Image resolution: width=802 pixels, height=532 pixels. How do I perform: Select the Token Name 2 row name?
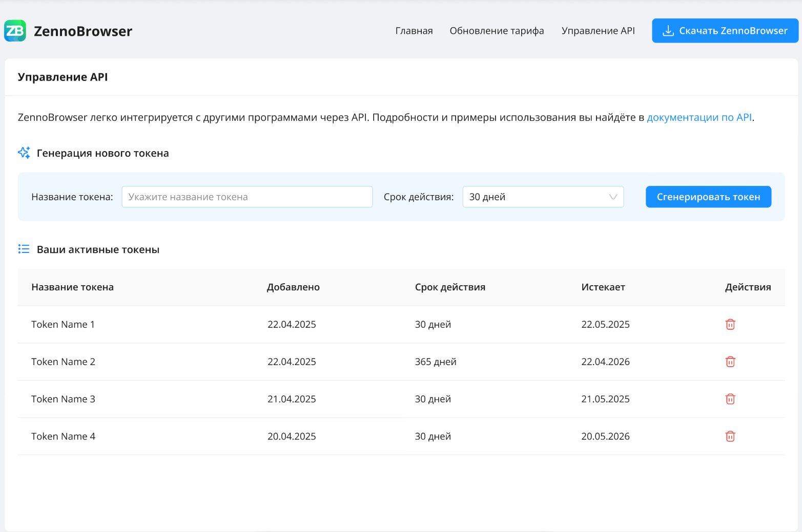pyautogui.click(x=63, y=361)
